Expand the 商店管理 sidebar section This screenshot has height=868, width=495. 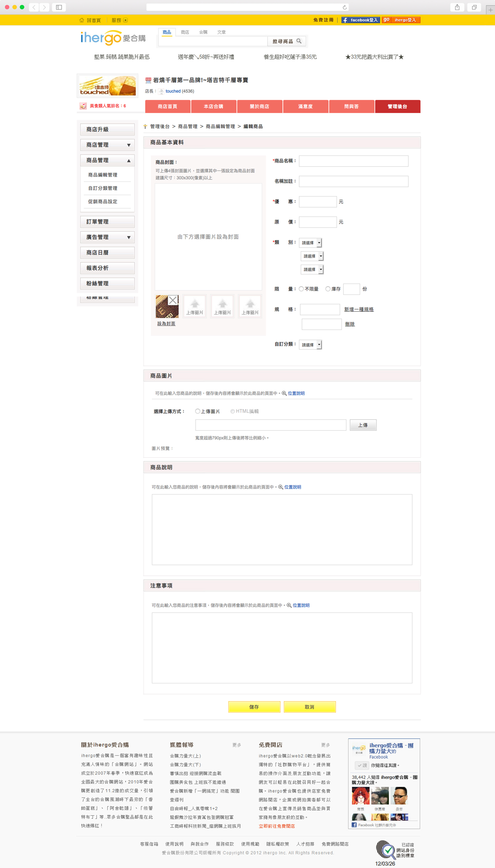[108, 145]
